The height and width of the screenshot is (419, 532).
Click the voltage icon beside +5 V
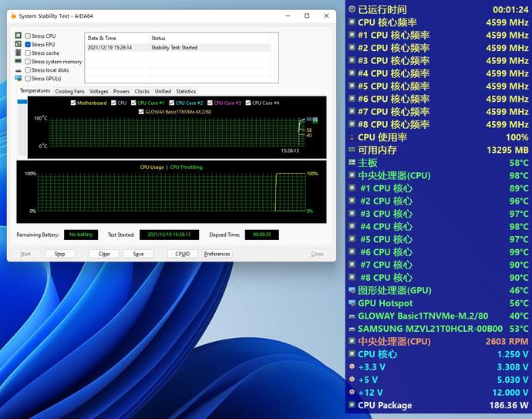coord(352,380)
